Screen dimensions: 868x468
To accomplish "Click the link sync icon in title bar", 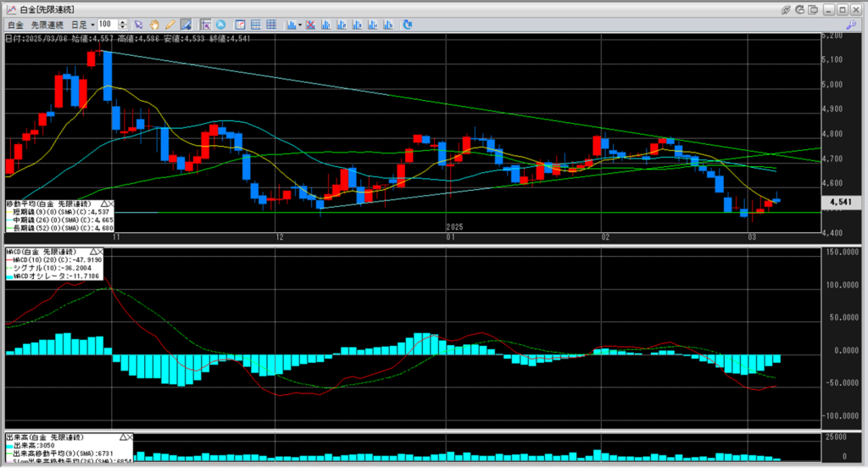I will click(787, 8).
